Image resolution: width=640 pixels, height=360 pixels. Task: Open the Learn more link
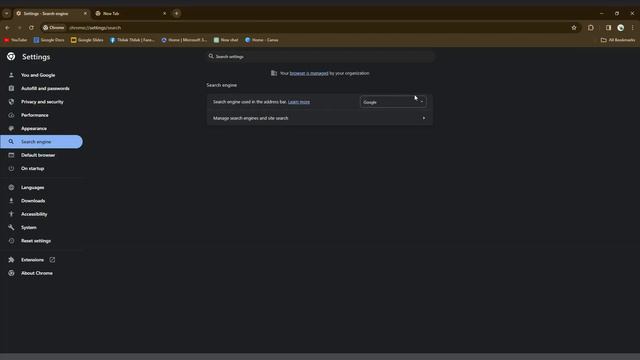299,102
